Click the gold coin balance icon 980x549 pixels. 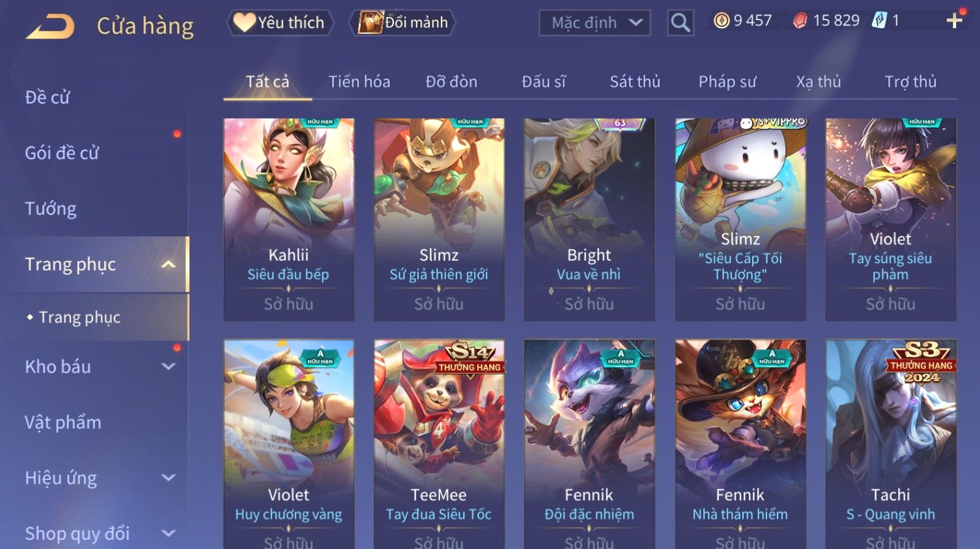tap(721, 21)
